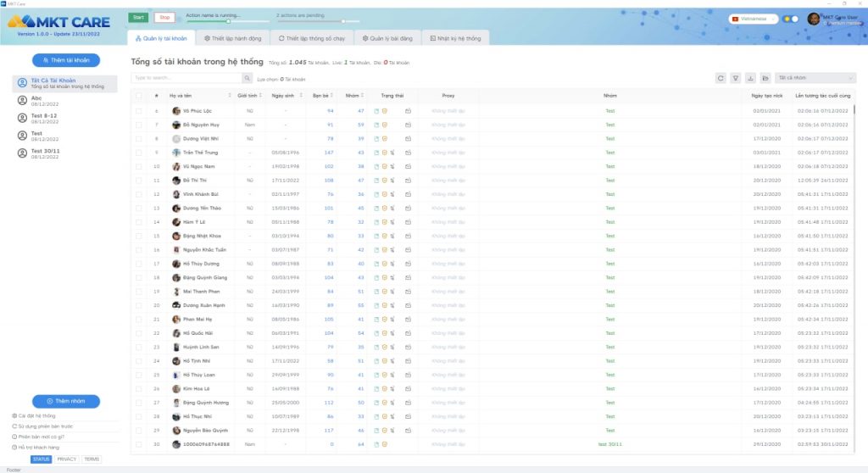Click the refresh icon above the table
Screen dimensions: 868x473
point(721,78)
